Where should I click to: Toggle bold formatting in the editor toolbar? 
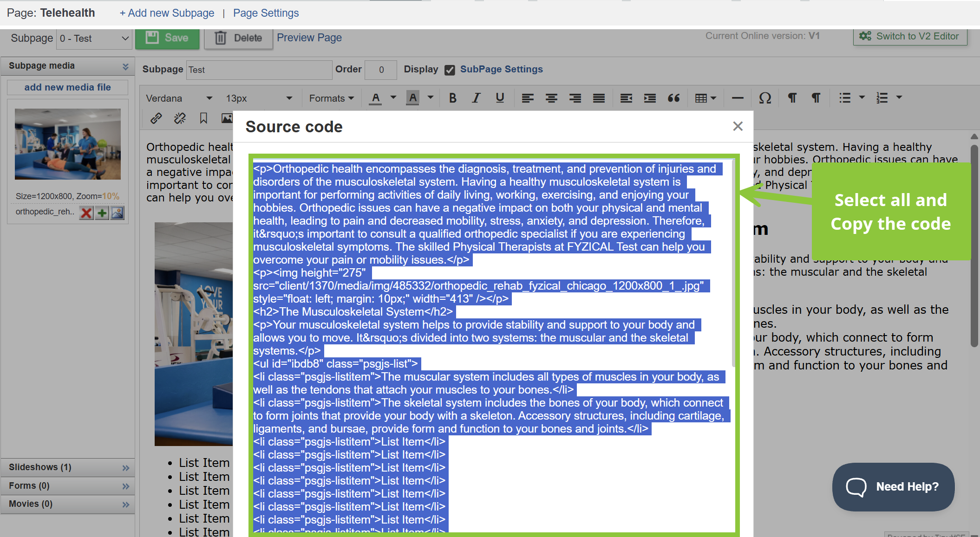[x=452, y=98]
